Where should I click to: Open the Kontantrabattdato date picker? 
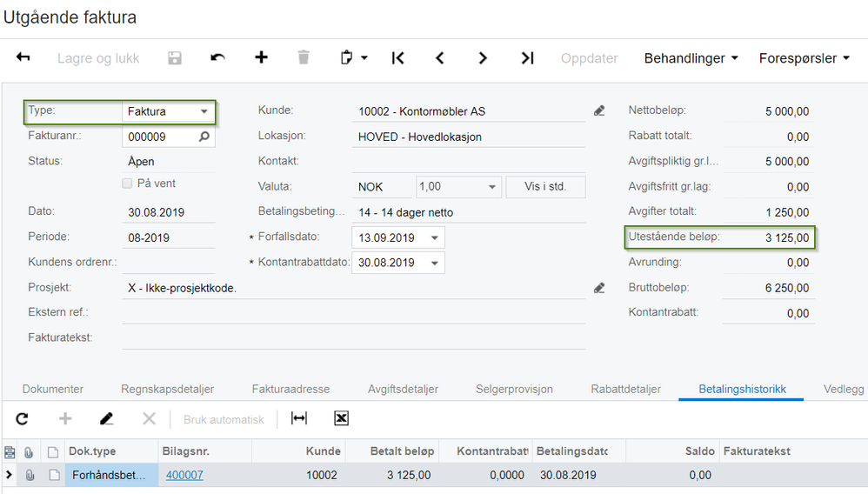(435, 263)
